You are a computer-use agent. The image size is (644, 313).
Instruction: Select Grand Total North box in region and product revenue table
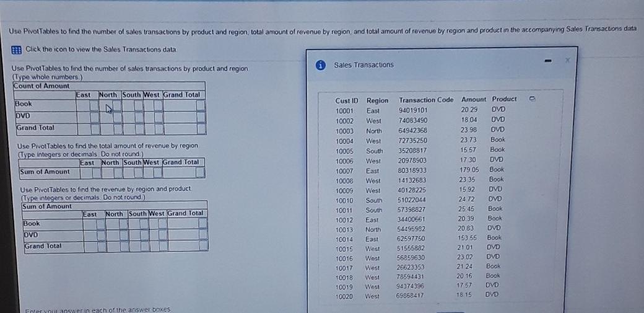point(124,246)
